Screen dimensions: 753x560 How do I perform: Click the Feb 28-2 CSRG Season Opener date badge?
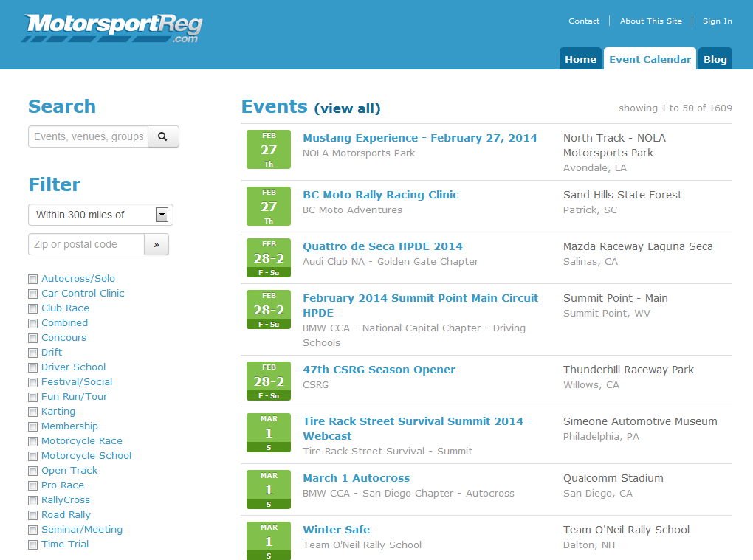click(269, 381)
